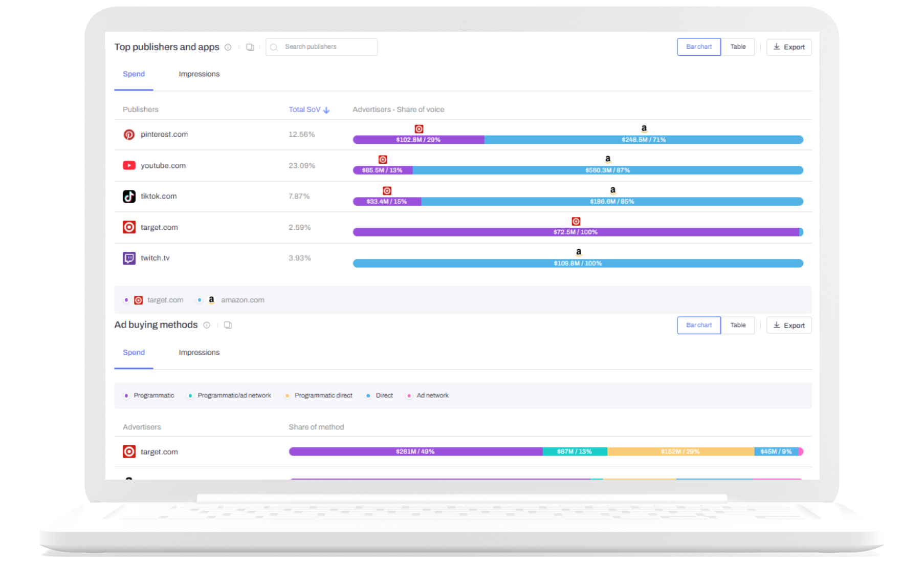Export the Ad buying methods chart

point(789,325)
